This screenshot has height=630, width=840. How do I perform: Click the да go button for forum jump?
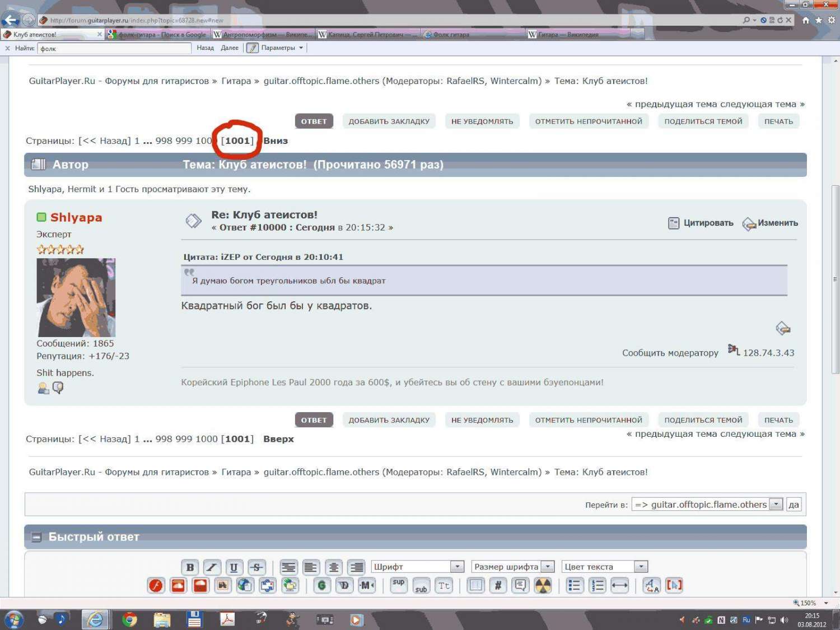pyautogui.click(x=794, y=505)
